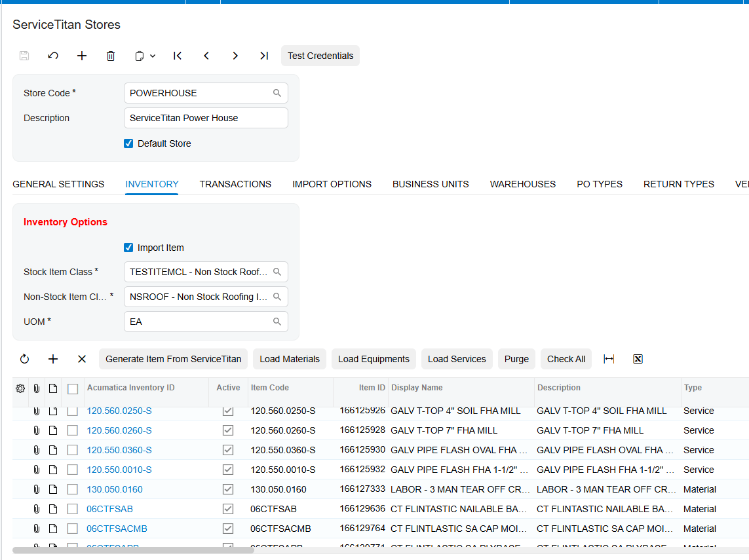
Task: Click the Check All button
Action: 566,359
